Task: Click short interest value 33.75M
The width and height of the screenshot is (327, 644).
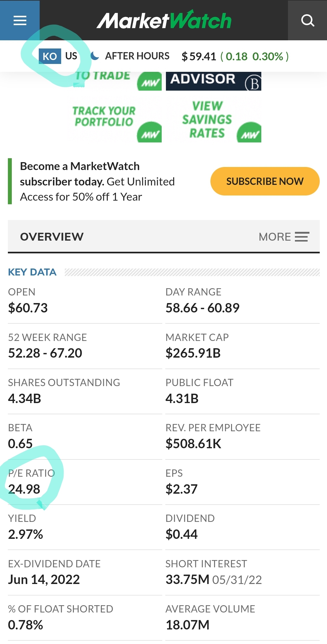Action: (187, 579)
